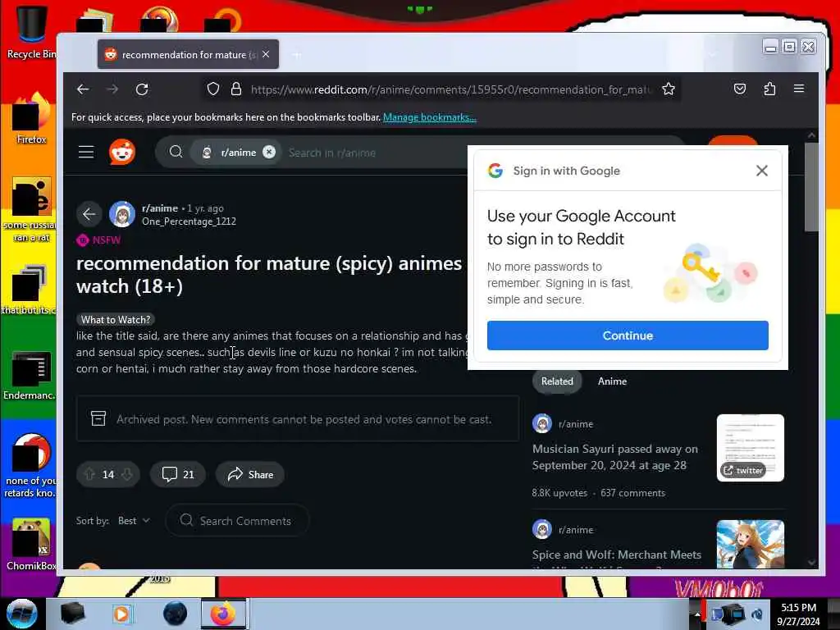The height and width of the screenshot is (630, 840).
Task: Open the ChomikBox desktop shortcut
Action: click(x=31, y=545)
